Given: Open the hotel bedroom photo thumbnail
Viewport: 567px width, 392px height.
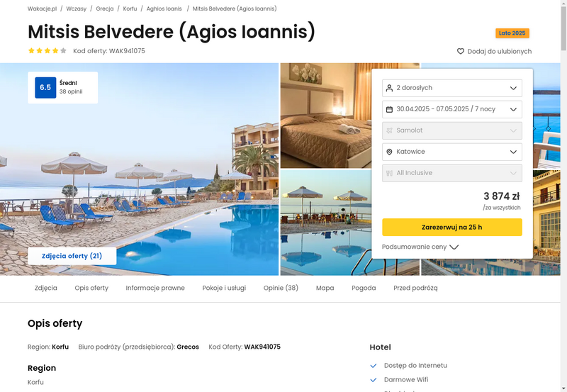Looking at the screenshot, I should 325,116.
